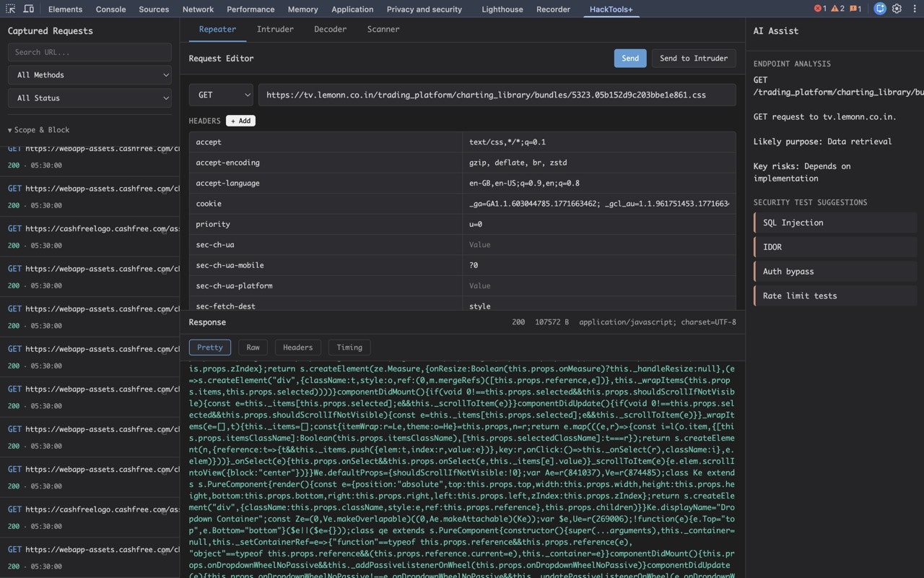Image resolution: width=924 pixels, height=578 pixels.
Task: Switch to the Scanner tab
Action: (383, 29)
